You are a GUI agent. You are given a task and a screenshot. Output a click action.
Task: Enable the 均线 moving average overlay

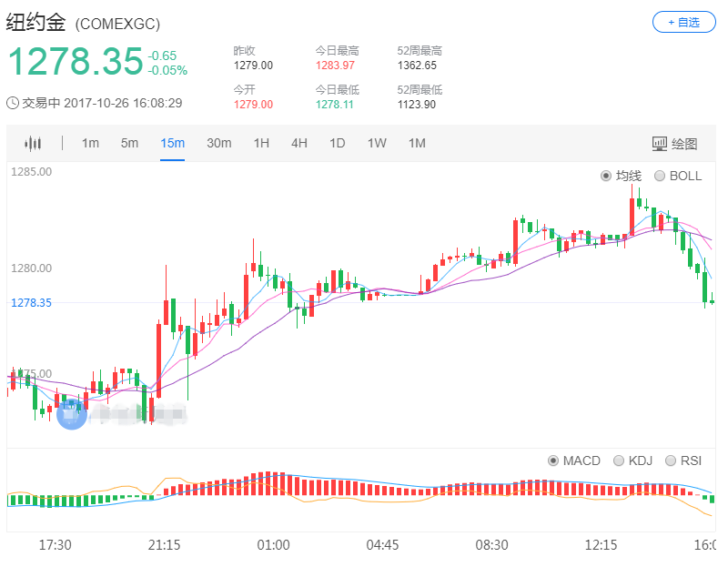click(617, 176)
